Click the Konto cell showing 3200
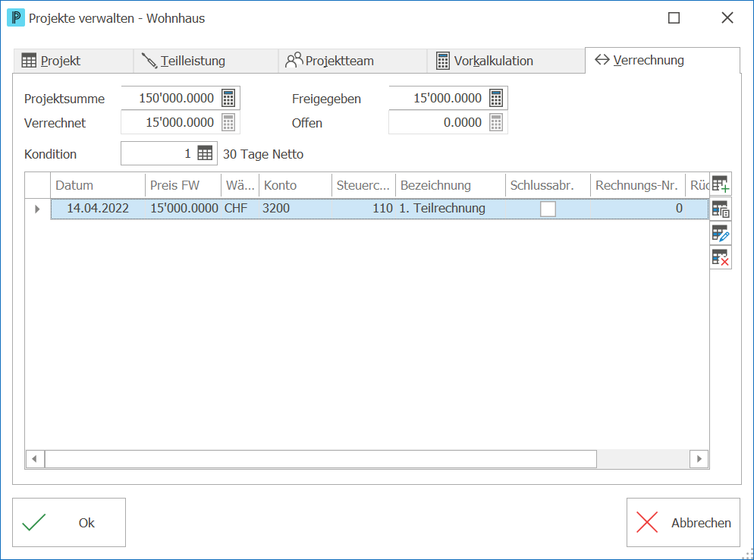754x560 pixels. (x=295, y=209)
